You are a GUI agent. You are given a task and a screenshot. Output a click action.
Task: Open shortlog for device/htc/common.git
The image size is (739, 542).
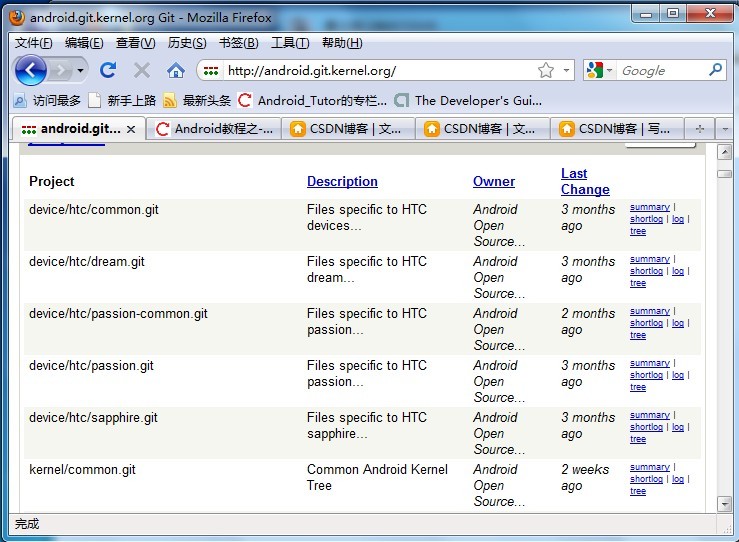tap(646, 219)
